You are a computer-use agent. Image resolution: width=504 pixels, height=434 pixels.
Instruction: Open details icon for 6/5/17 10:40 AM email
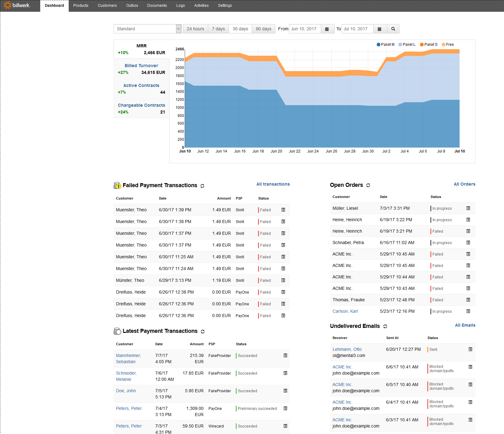click(x=470, y=385)
